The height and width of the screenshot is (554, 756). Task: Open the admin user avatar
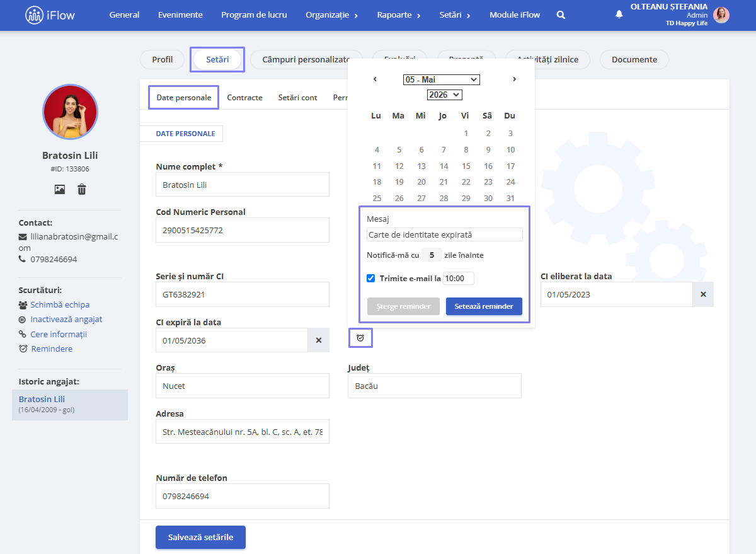pyautogui.click(x=721, y=15)
